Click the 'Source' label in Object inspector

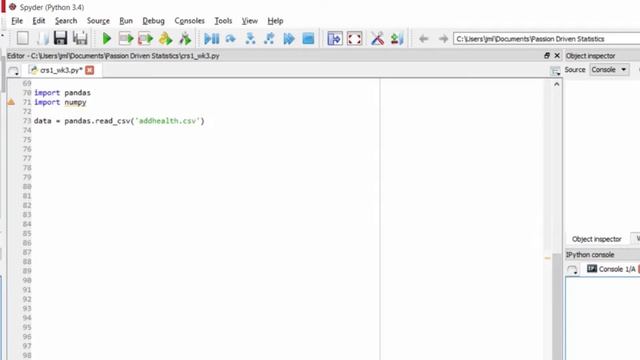[x=575, y=70]
